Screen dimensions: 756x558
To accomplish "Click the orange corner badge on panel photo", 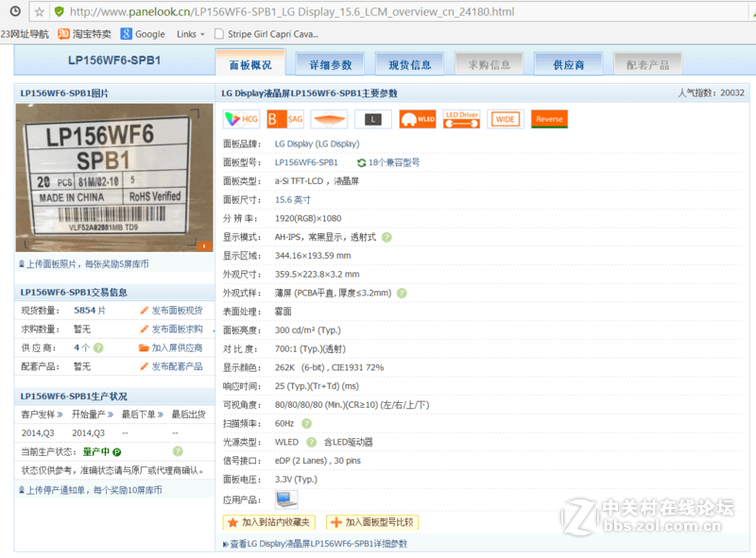I will (x=204, y=245).
